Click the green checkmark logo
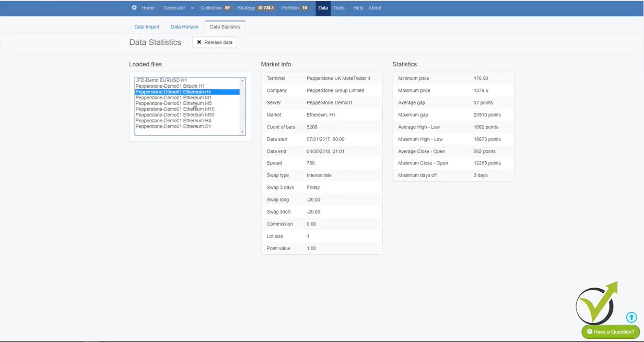 pos(596,304)
